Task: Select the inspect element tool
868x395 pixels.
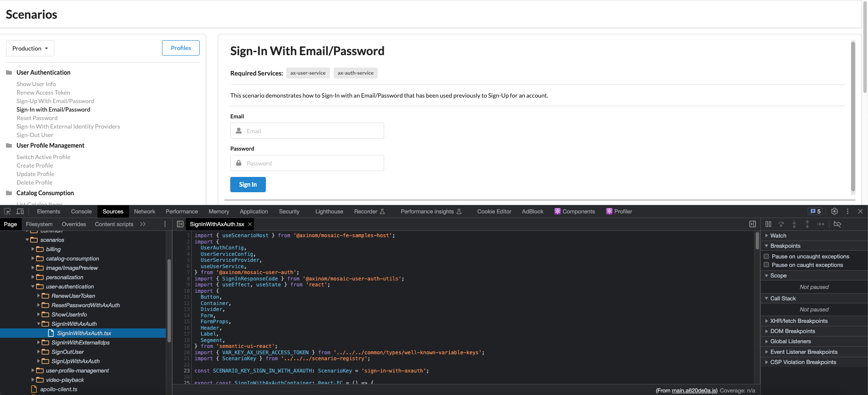Action: coord(7,211)
